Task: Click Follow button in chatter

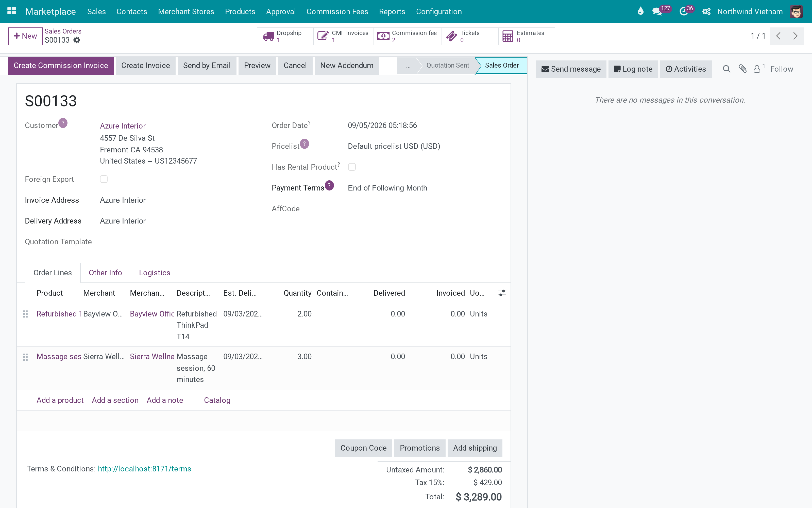Action: tap(782, 69)
